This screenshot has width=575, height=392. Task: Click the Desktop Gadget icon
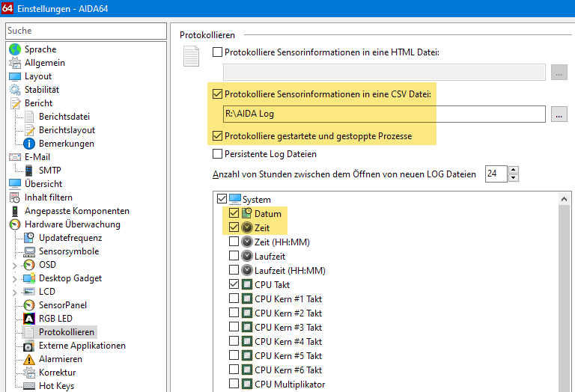pos(29,278)
